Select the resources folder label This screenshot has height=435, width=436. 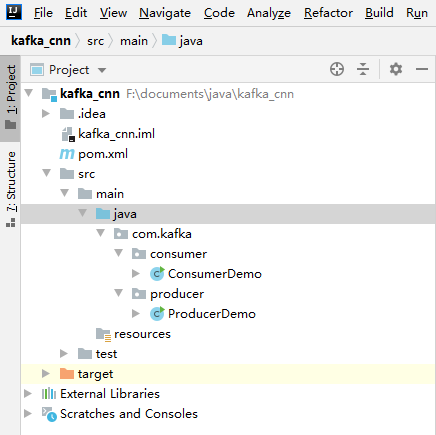142,334
